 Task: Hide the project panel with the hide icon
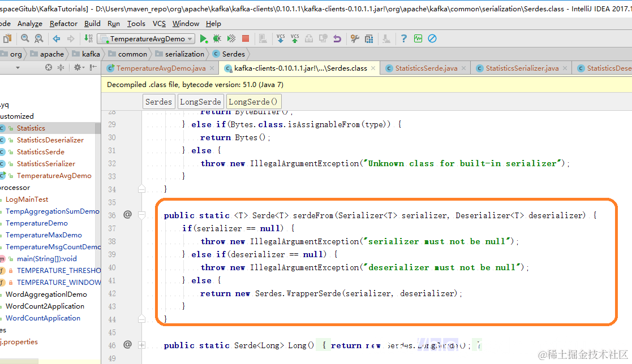click(93, 67)
